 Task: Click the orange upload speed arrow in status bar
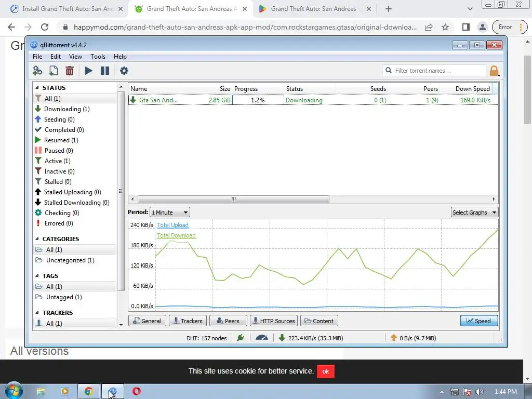(394, 338)
